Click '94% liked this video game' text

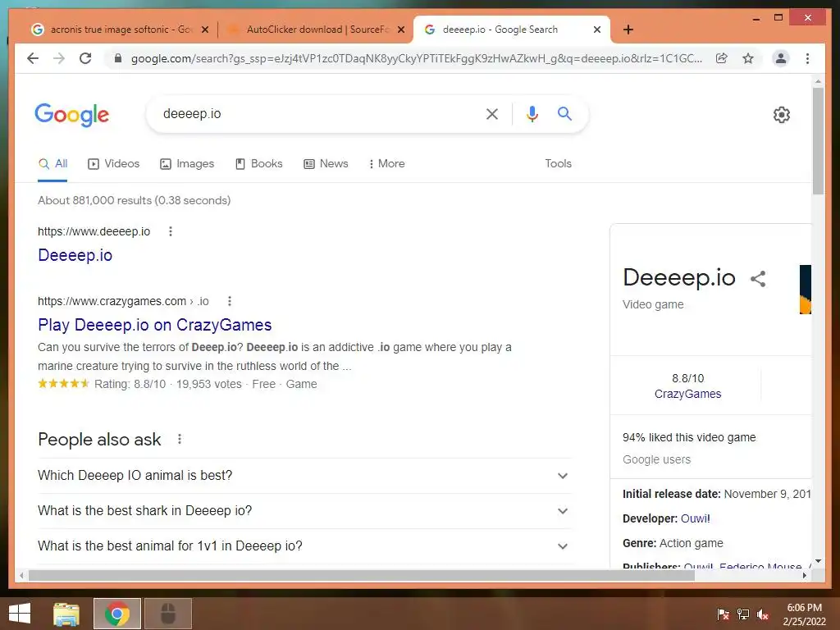[x=689, y=438]
